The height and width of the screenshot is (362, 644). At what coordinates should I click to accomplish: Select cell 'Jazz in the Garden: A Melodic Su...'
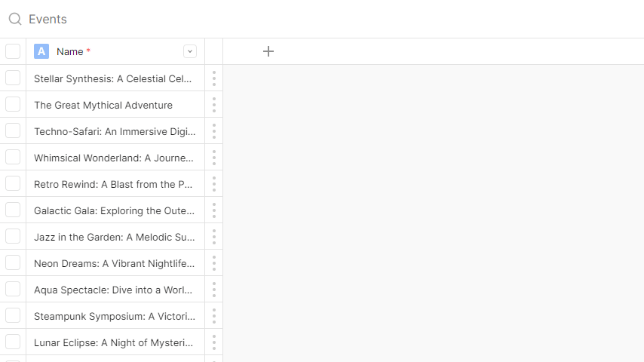coord(115,237)
